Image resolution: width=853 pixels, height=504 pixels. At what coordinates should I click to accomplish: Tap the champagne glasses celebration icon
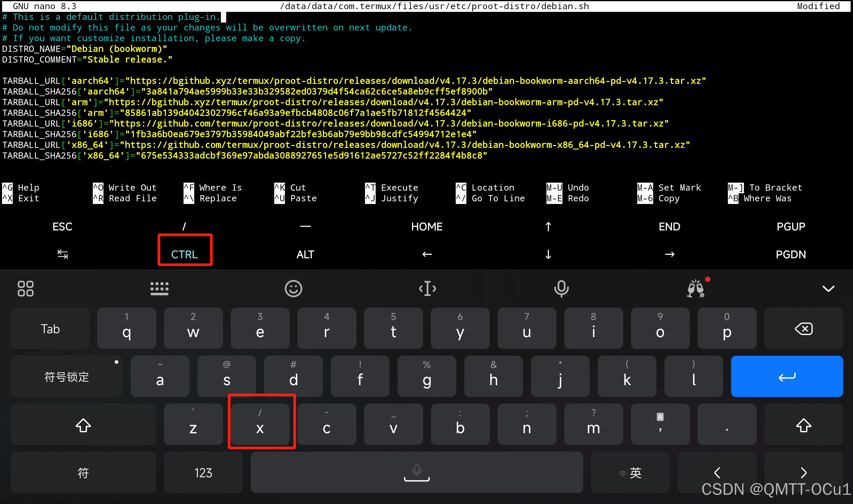[x=696, y=289]
